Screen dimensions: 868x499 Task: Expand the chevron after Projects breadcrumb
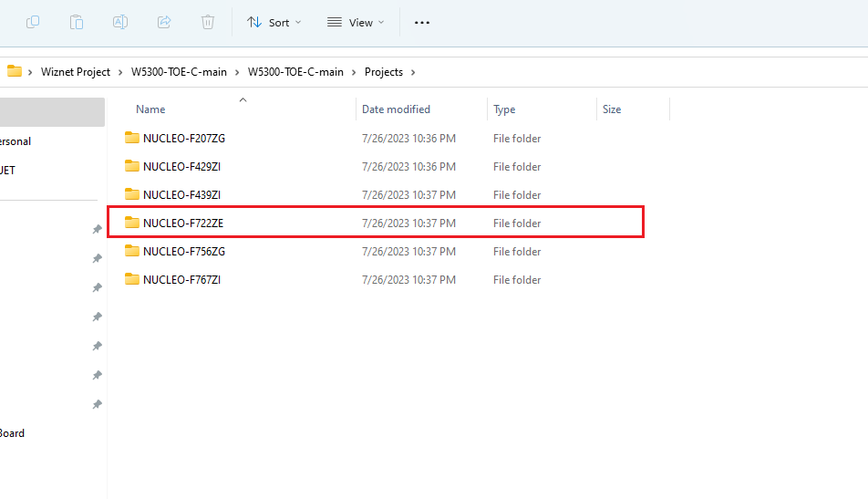pos(413,72)
